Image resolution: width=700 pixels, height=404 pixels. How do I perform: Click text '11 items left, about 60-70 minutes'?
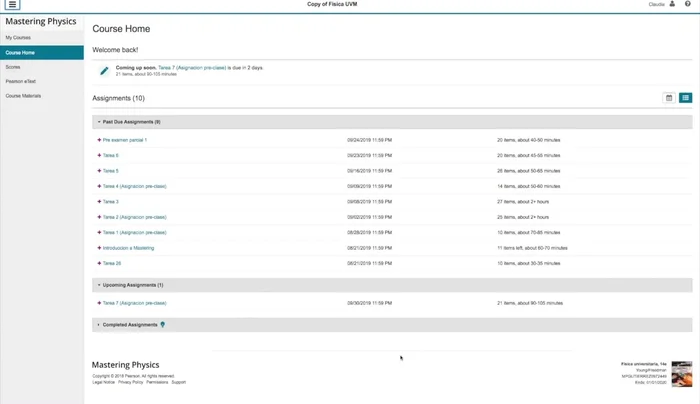click(532, 248)
